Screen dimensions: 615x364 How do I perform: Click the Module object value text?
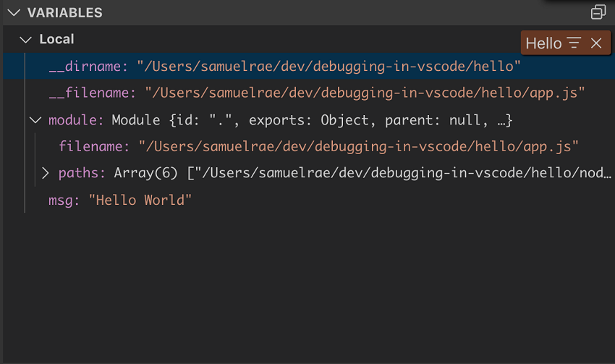(x=313, y=120)
